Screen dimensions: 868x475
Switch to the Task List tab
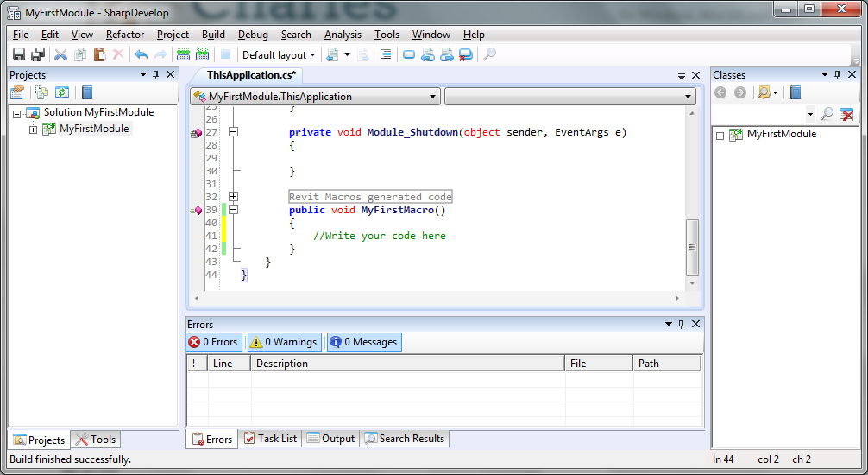(x=270, y=439)
